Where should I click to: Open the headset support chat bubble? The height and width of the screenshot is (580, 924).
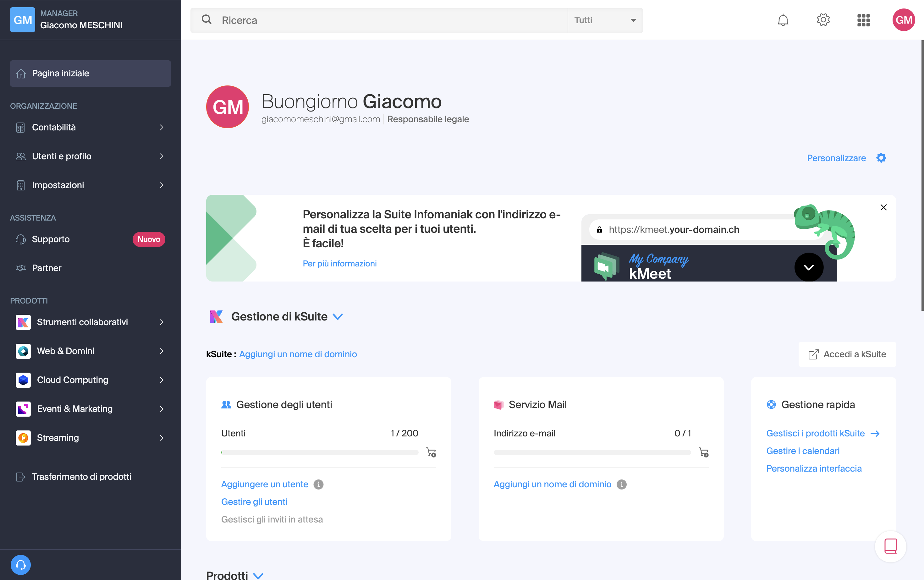coord(21,565)
